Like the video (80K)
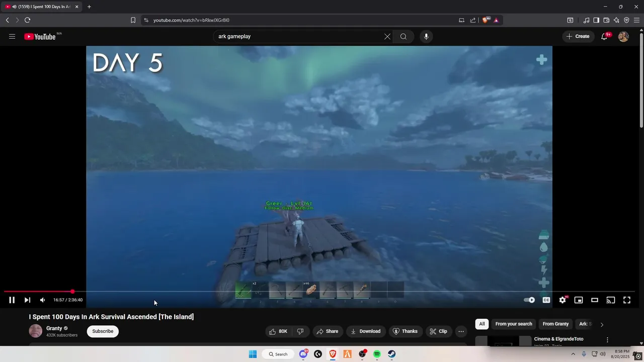The image size is (644, 362). 278,331
